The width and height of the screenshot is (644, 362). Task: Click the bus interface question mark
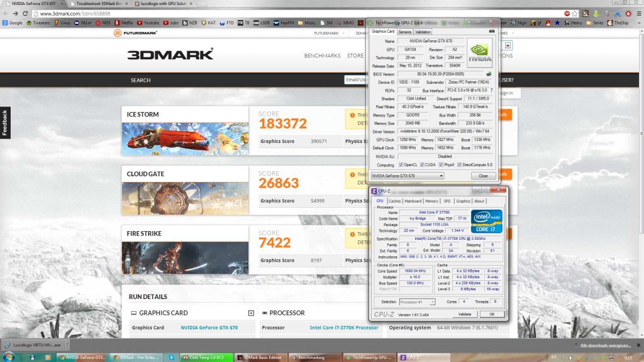pyautogui.click(x=491, y=90)
